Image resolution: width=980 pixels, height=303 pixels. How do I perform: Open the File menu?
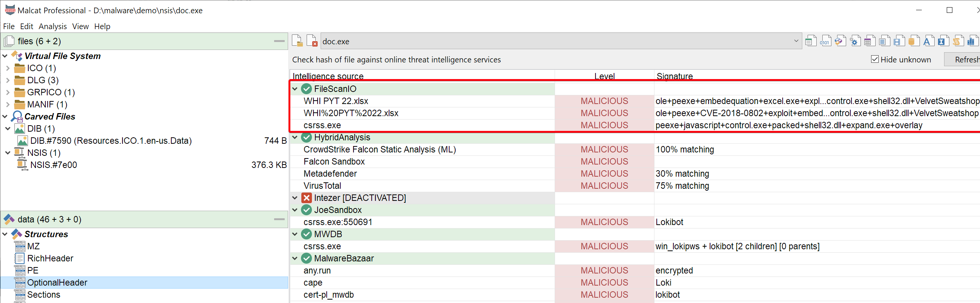[9, 26]
